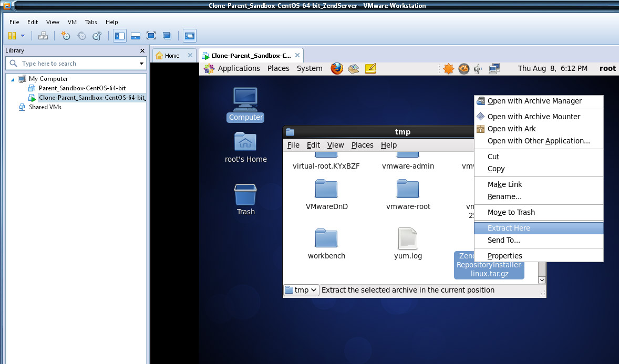This screenshot has width=619, height=364.
Task: Suspend the VM with the pause button
Action: (x=12, y=36)
